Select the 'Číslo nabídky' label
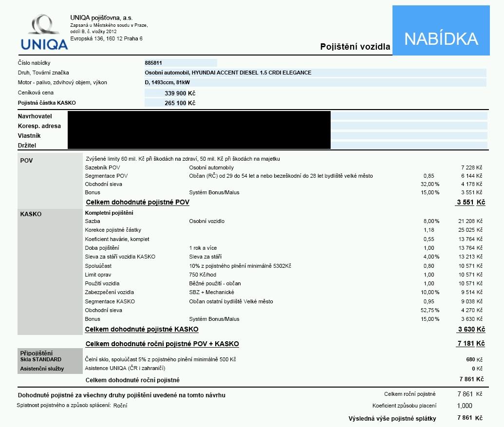 click(34, 63)
